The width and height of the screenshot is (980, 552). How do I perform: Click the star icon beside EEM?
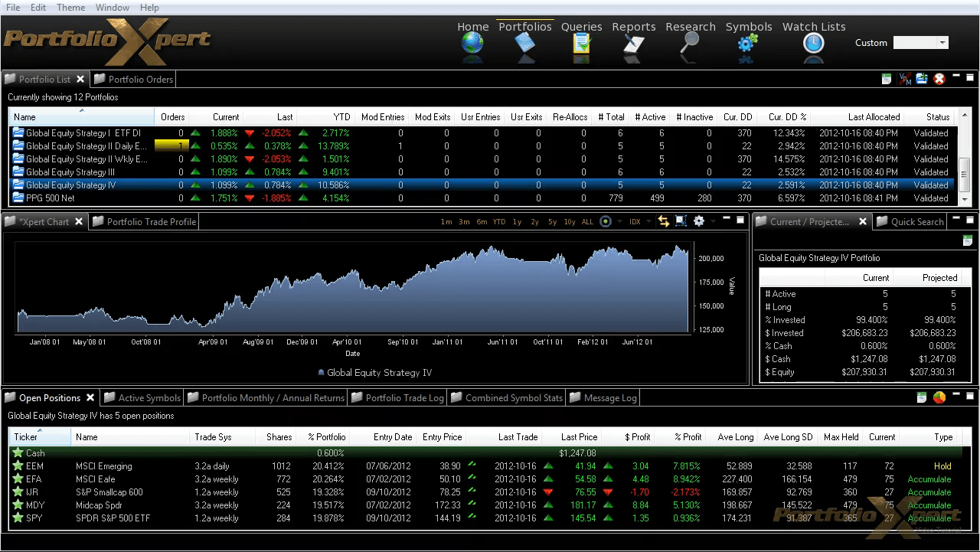pyautogui.click(x=18, y=466)
